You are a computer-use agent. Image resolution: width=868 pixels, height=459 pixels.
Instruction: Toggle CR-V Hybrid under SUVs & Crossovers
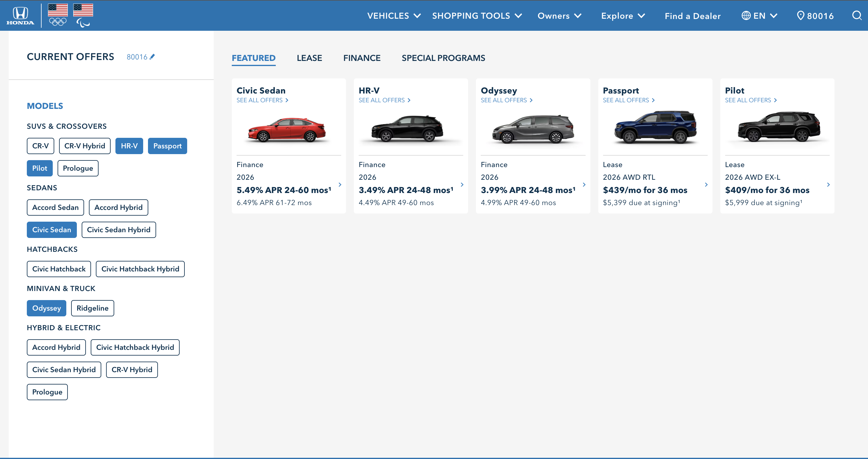(85, 146)
